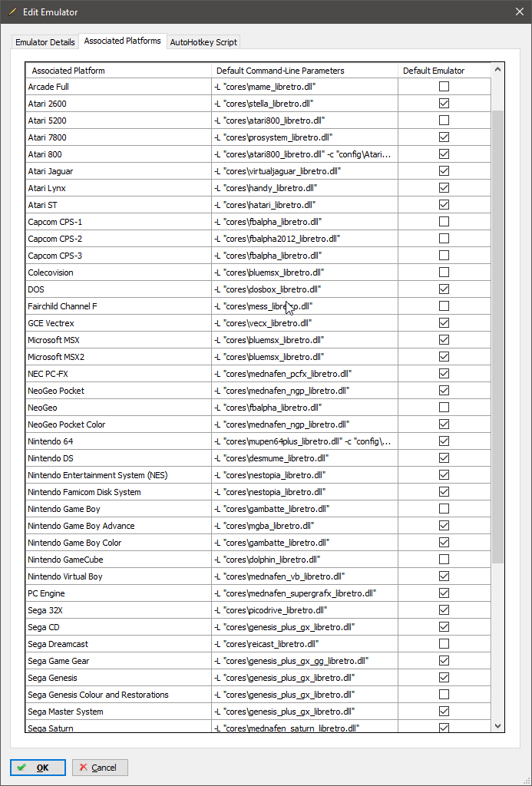This screenshot has height=786, width=532.
Task: Click the scrollbar up arrow
Action: coord(497,70)
